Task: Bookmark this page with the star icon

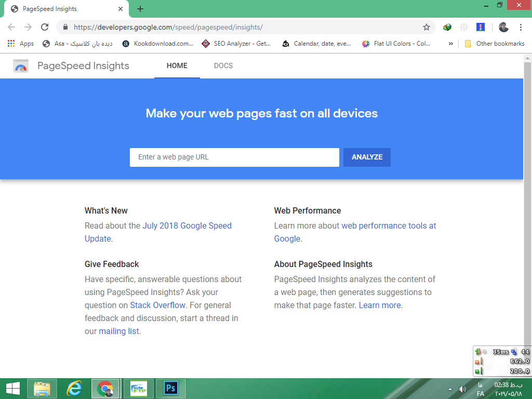Action: click(427, 27)
